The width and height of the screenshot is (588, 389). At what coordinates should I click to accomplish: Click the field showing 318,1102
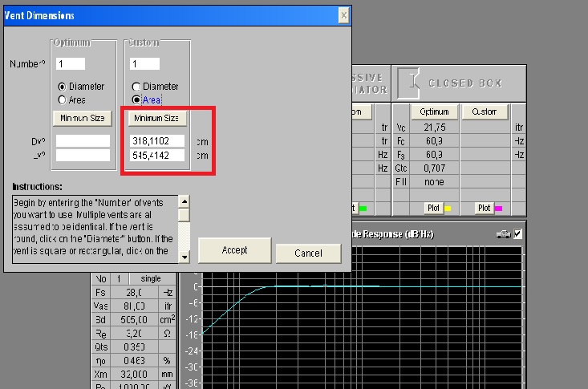pos(157,140)
